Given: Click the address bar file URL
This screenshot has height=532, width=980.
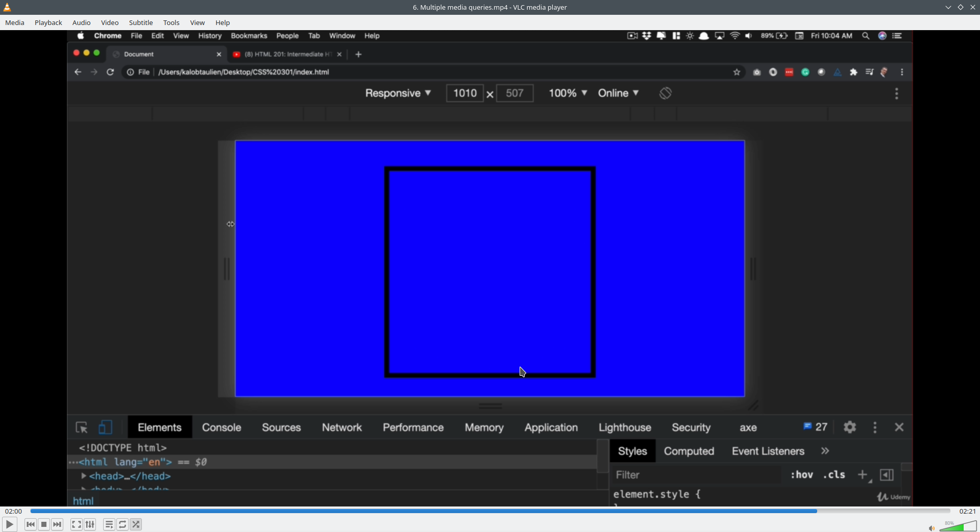Looking at the screenshot, I should [243, 72].
